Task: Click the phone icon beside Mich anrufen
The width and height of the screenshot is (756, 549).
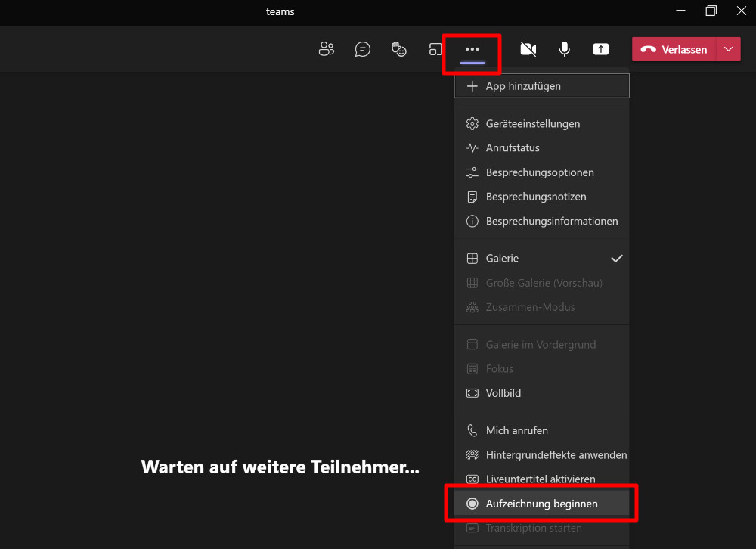Action: (x=472, y=430)
